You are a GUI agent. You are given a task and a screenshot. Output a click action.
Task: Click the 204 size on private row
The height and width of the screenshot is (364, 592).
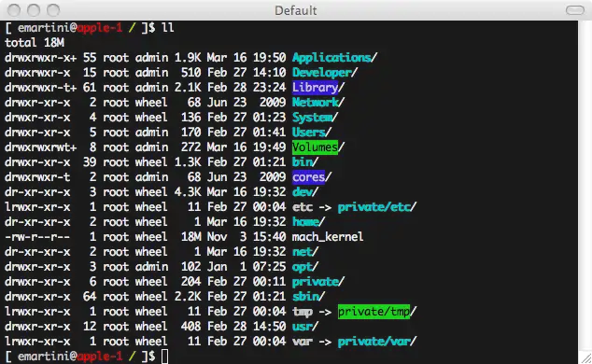(x=190, y=282)
